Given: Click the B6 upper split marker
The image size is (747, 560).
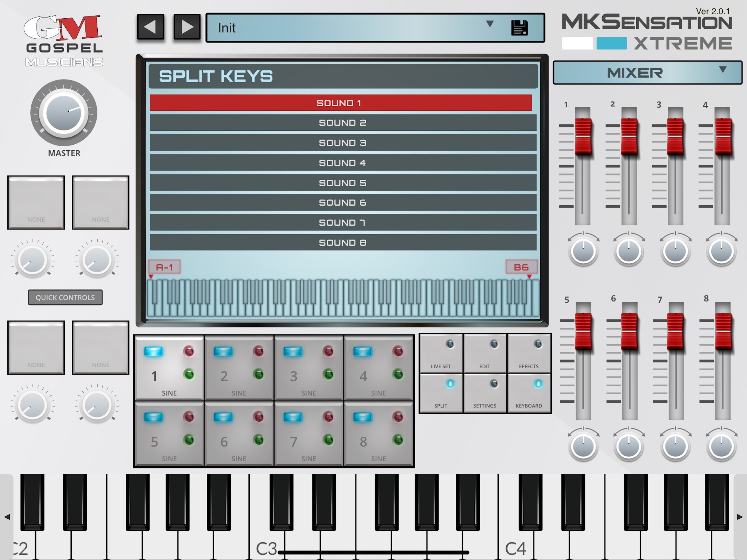Looking at the screenshot, I should (521, 267).
